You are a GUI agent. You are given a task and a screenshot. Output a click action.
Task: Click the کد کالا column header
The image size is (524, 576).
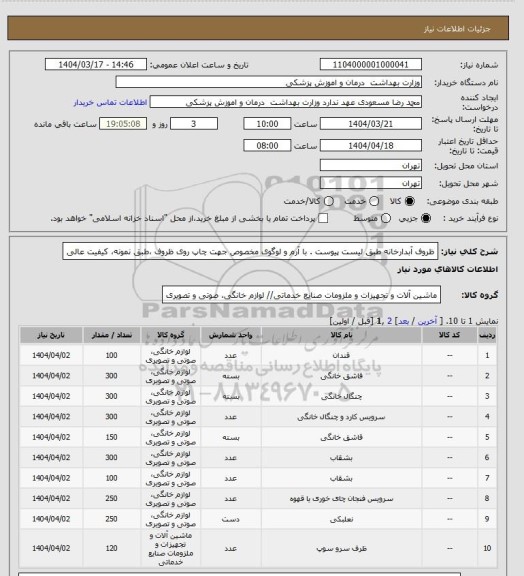click(x=449, y=335)
